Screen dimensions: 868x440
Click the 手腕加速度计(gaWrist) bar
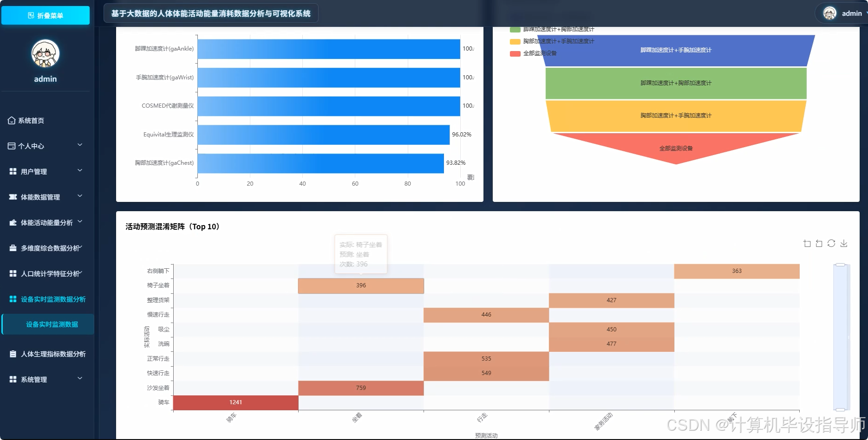(329, 78)
